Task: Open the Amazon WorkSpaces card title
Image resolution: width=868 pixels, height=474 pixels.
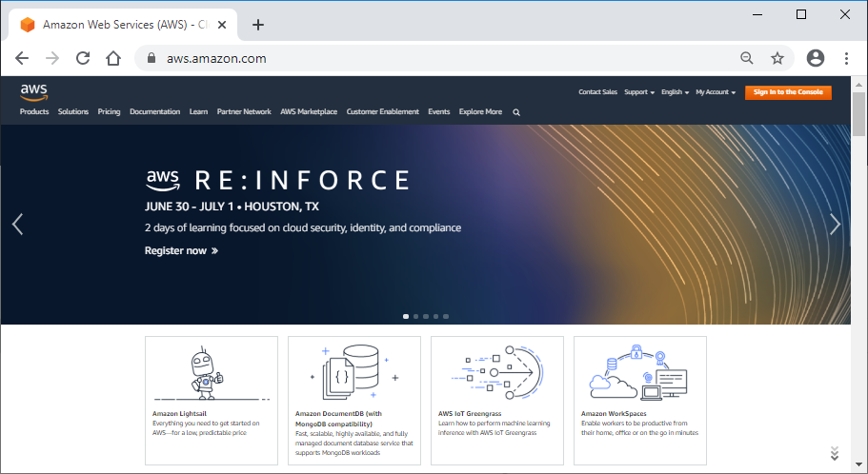Action: coord(614,414)
